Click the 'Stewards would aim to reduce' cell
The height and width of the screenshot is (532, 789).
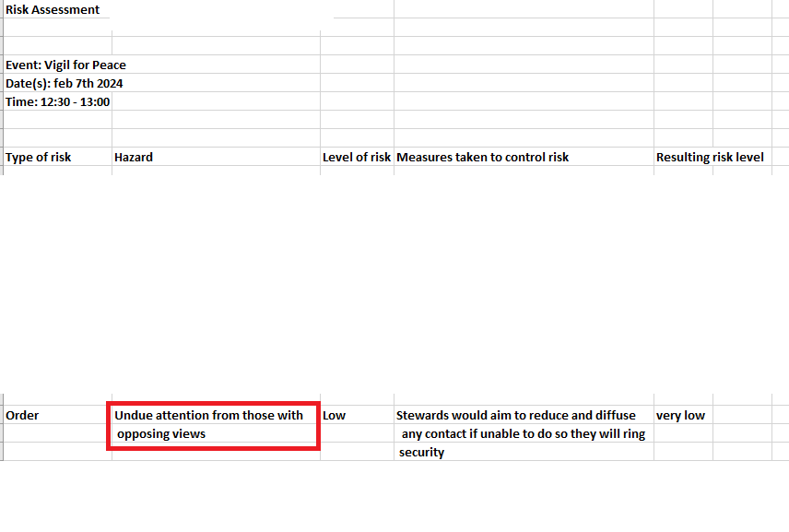523,415
